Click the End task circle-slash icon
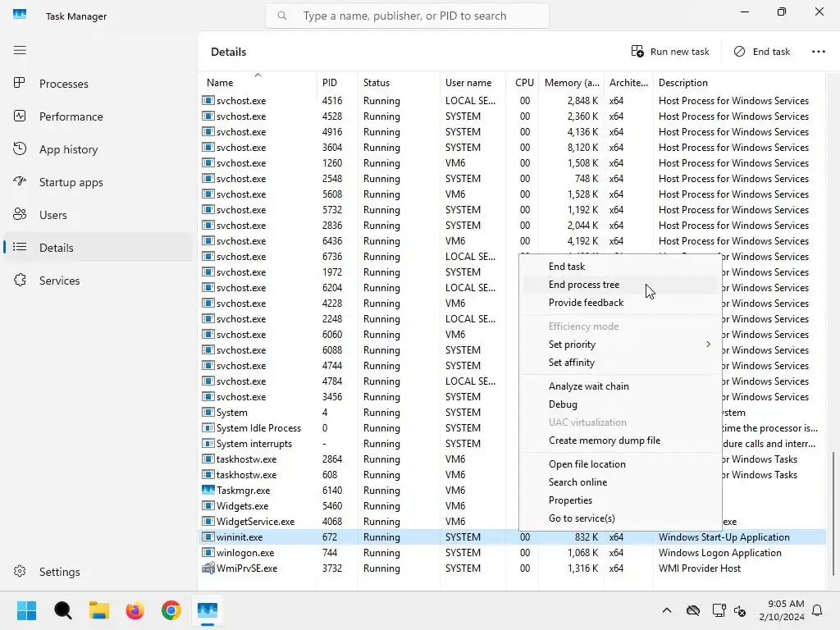The width and height of the screenshot is (840, 630). click(x=739, y=52)
